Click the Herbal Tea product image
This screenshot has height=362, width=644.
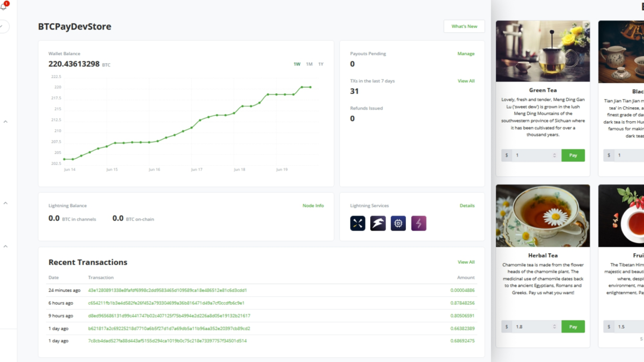pyautogui.click(x=543, y=216)
